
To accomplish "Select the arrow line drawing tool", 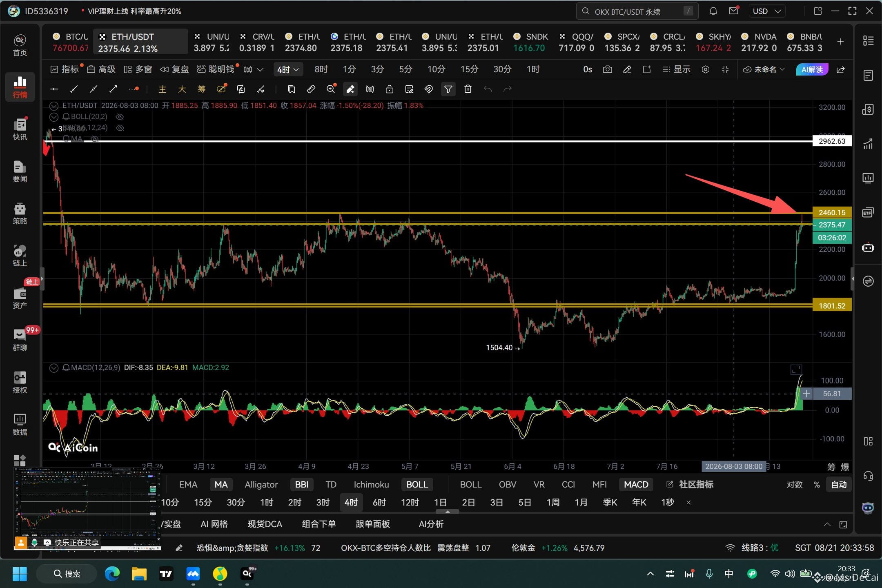I will [113, 89].
